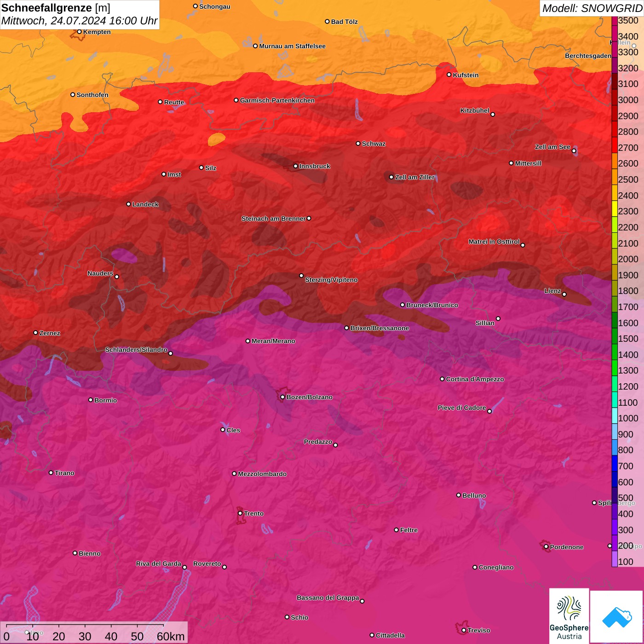This screenshot has width=644, height=644.
Task: Click the Imst label
Action: click(174, 174)
